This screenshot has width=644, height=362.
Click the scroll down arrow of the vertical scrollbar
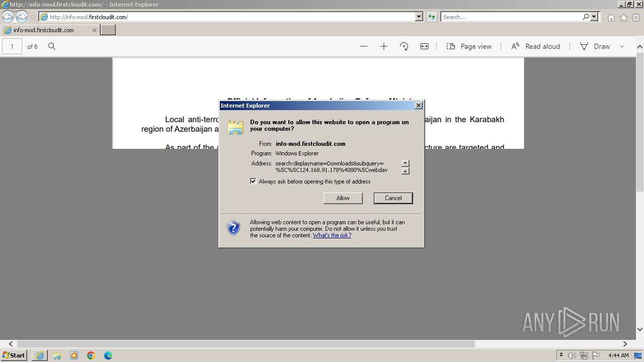point(640,329)
